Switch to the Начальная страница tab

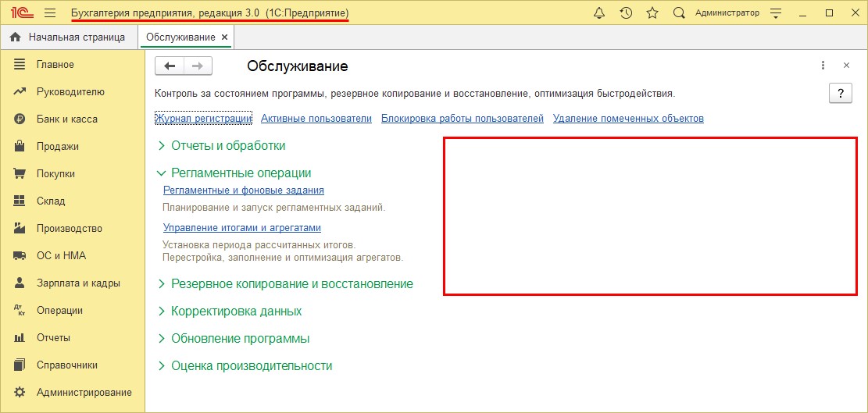[x=76, y=37]
